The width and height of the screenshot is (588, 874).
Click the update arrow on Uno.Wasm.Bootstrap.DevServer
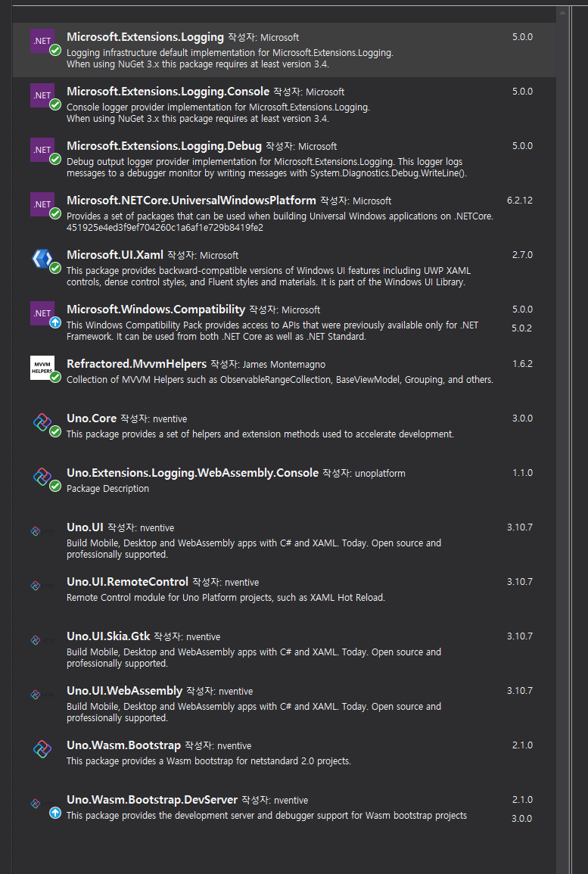[54, 813]
